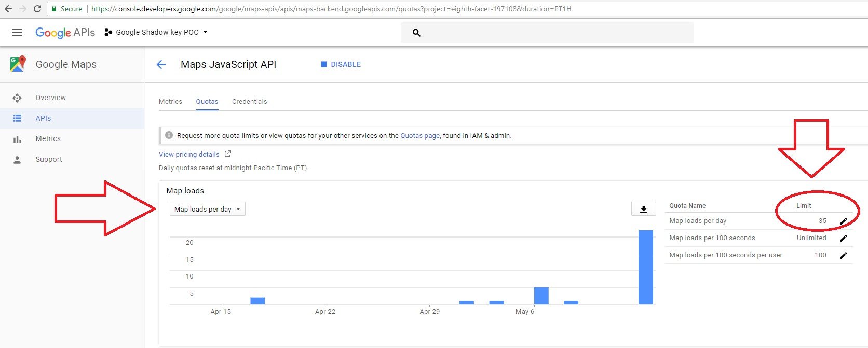
Task: Click the DISABLE button label
Action: [x=346, y=64]
